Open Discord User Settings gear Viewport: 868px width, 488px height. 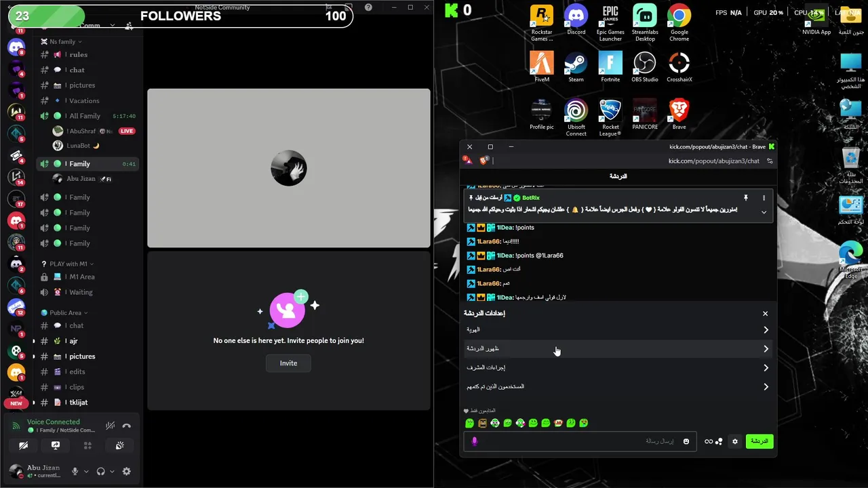tap(126, 471)
